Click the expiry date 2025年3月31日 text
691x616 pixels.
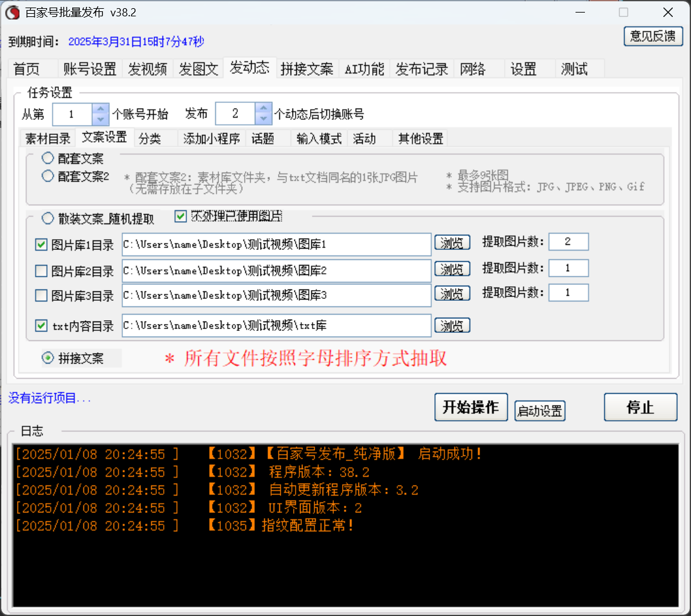136,41
